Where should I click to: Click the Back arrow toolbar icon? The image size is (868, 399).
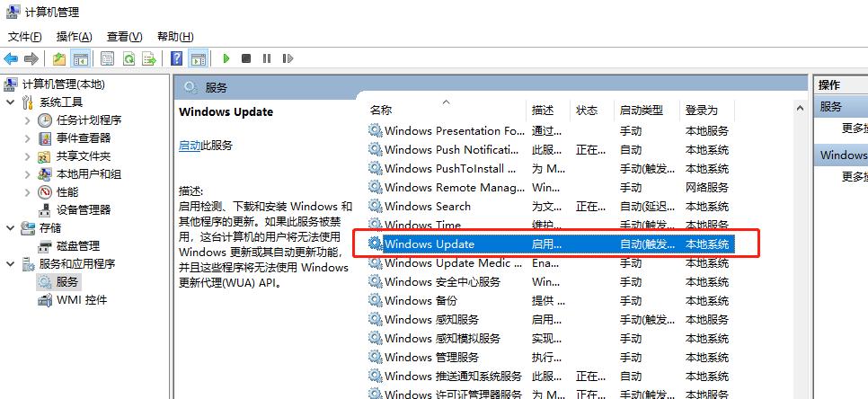coord(11,58)
